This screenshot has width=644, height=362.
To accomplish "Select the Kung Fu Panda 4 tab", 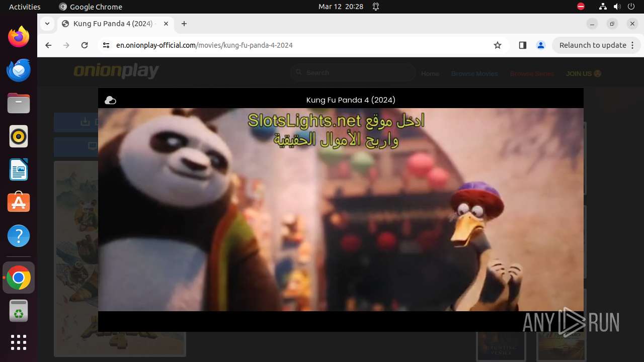I will (115, 24).
